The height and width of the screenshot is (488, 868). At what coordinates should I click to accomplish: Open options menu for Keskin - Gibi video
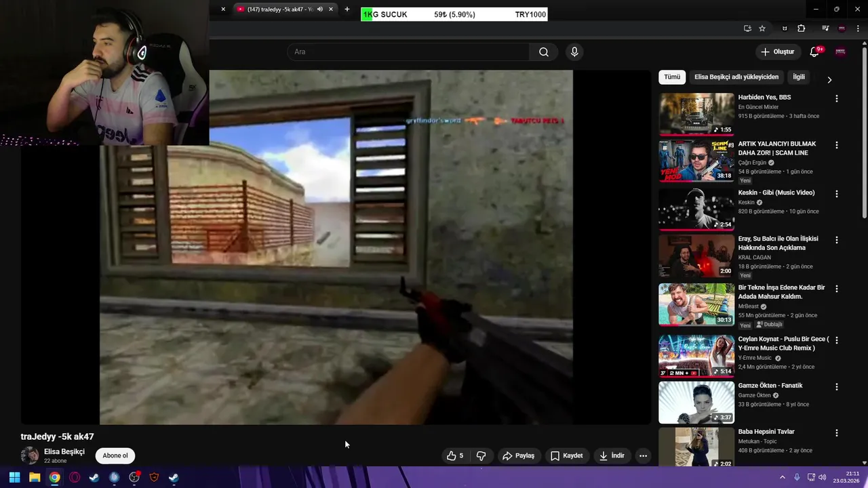coord(836,194)
